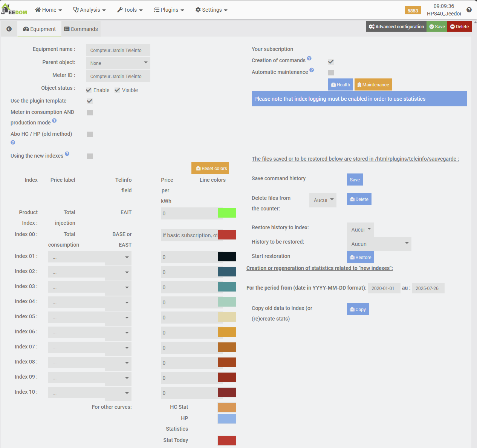The width and height of the screenshot is (477, 448).
Task: Click the Reset colors button
Action: (210, 168)
